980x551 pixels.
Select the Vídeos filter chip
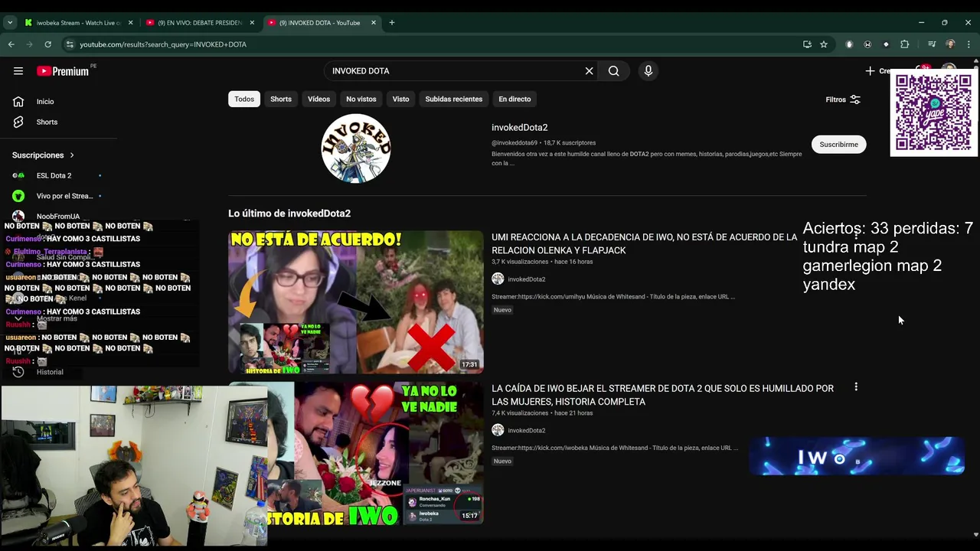point(318,99)
